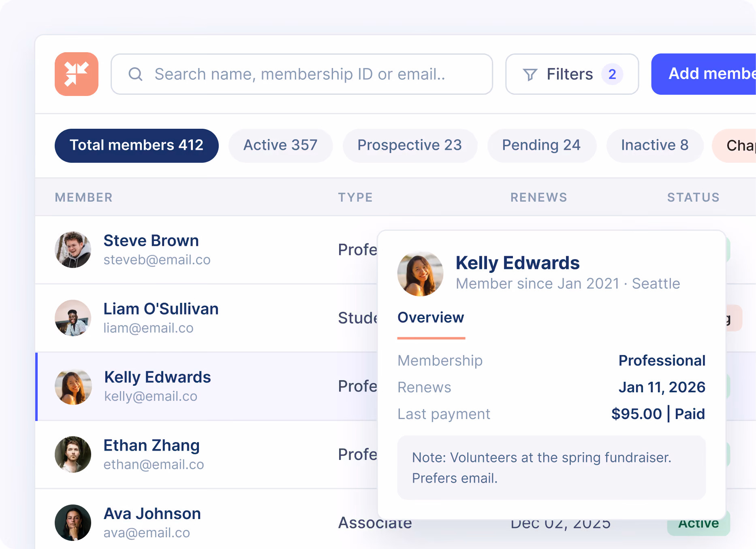Click Ethan Zhang's avatar
This screenshot has width=756, height=549.
(x=73, y=454)
